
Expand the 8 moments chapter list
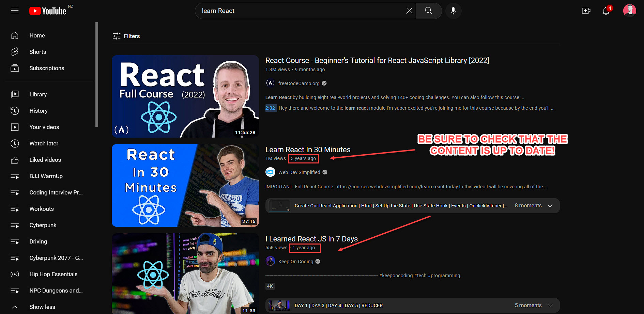click(x=550, y=206)
